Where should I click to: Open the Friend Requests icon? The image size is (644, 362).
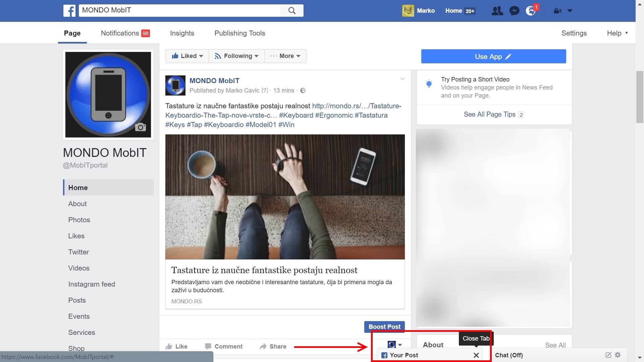[497, 11]
